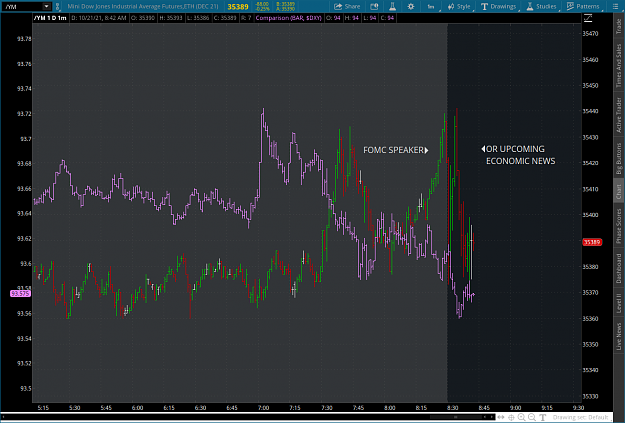Click the D: 10/21/21, 8:42 AM date readout

point(99,18)
